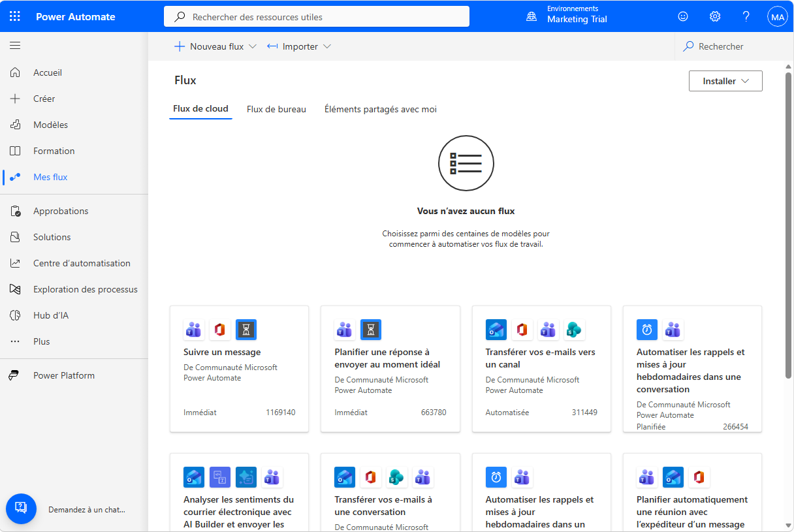Open Transférer vos e-mails à une conversation template
The height and width of the screenshot is (532, 794).
[390, 492]
